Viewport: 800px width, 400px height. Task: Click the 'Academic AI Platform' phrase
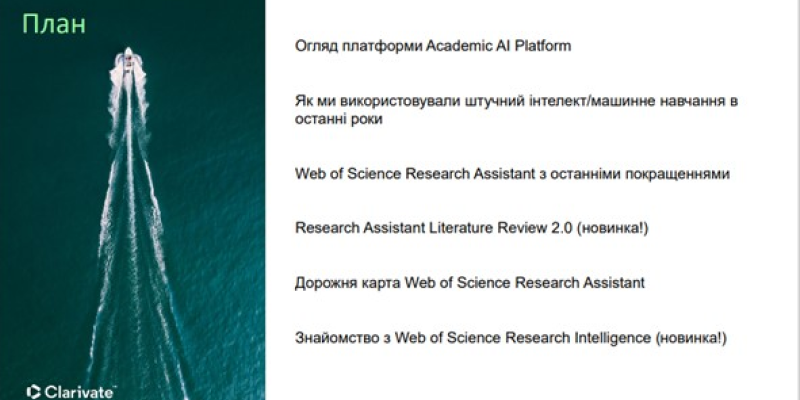pyautogui.click(x=498, y=46)
